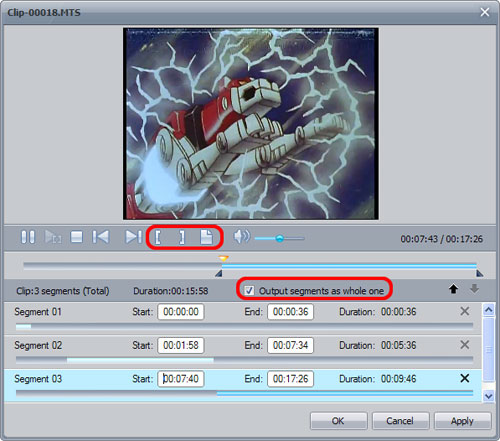Edit Segment 03 End time field
500x441 pixels.
click(290, 379)
